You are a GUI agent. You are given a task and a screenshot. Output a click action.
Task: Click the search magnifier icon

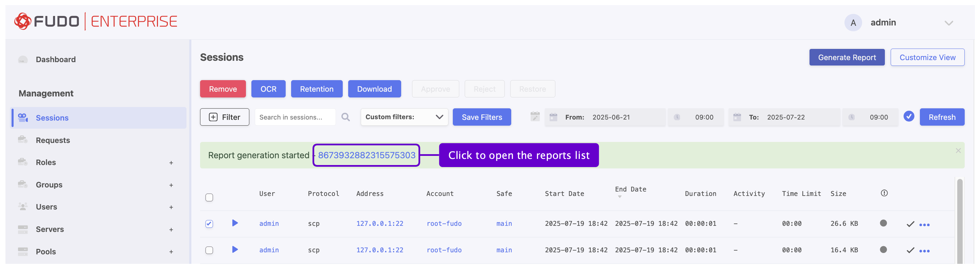345,117
